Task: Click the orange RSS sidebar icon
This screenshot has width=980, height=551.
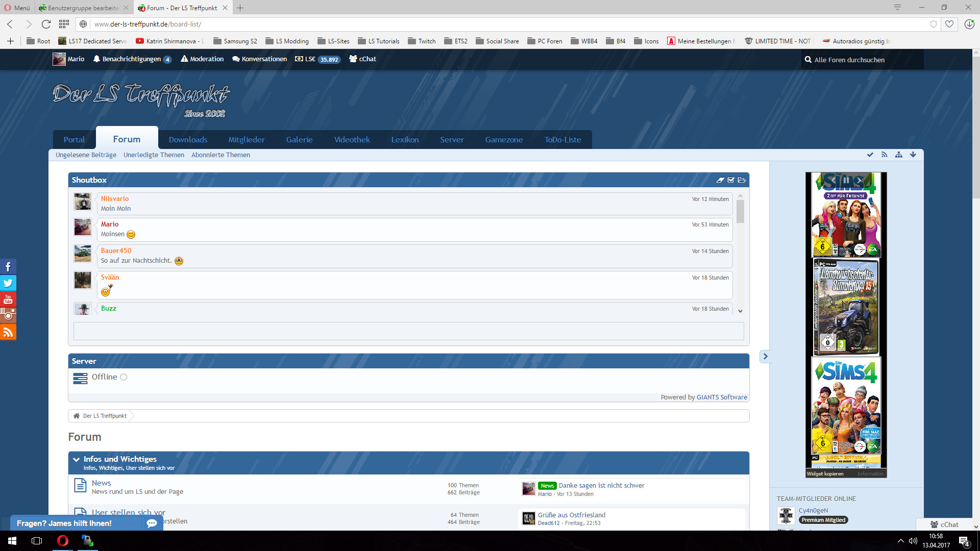Action: point(8,332)
